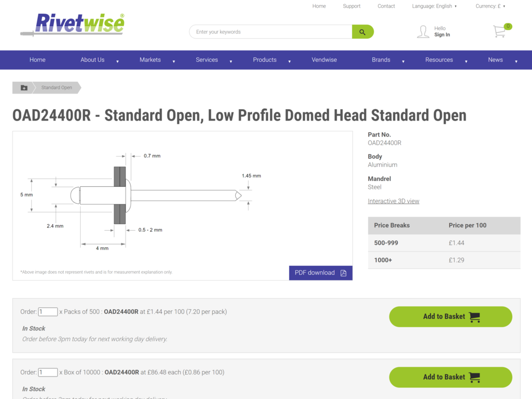Open the Interactive 3D view link

393,201
